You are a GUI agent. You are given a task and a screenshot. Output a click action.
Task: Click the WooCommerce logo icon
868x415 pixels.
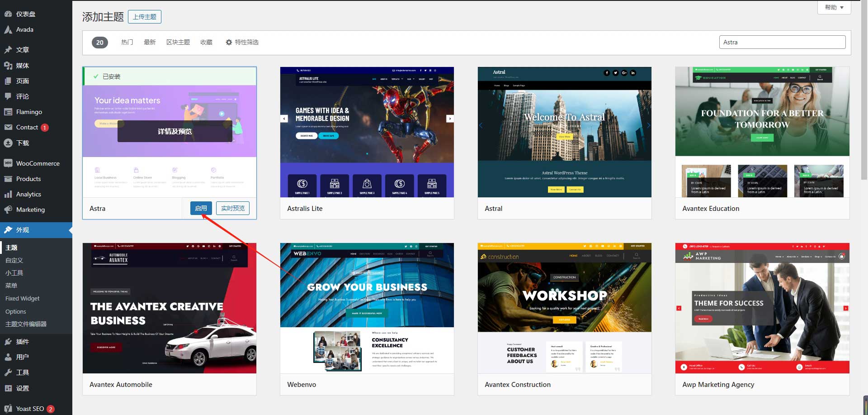[8, 163]
